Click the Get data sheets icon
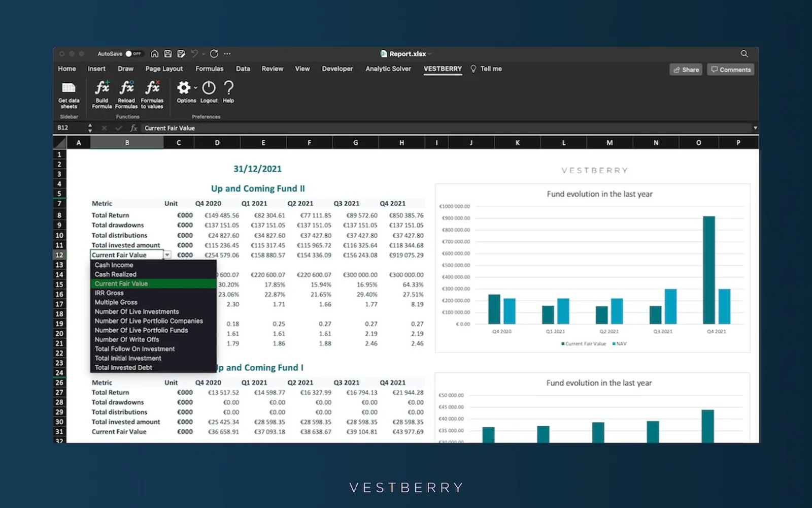This screenshot has width=812, height=508. (69, 88)
